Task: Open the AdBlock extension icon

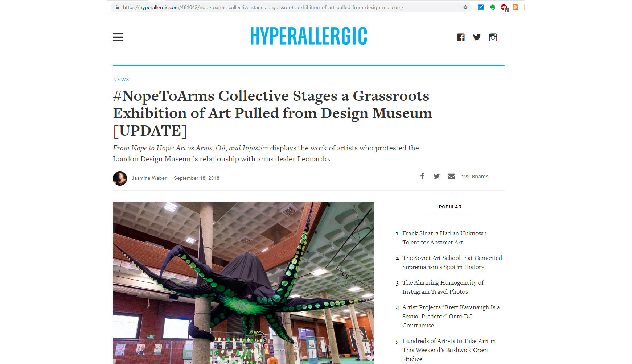Action: pyautogui.click(x=504, y=8)
